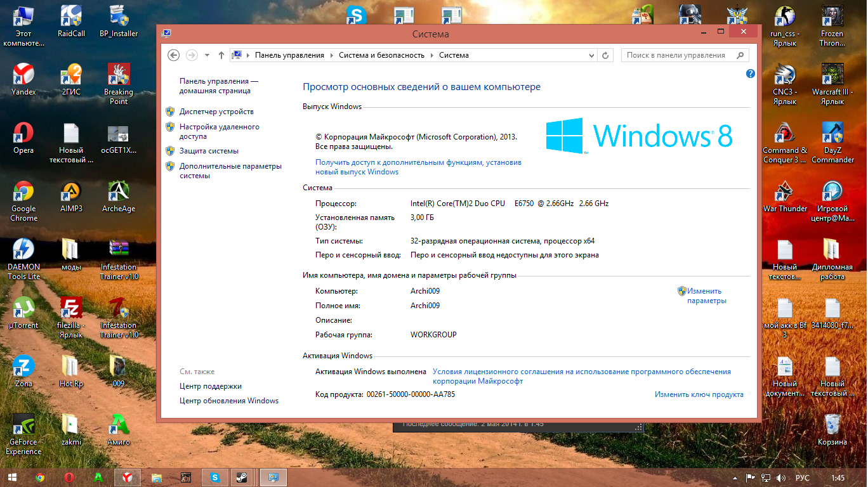Open the Корзина recycle bin icon
868x487 pixels.
tap(832, 429)
